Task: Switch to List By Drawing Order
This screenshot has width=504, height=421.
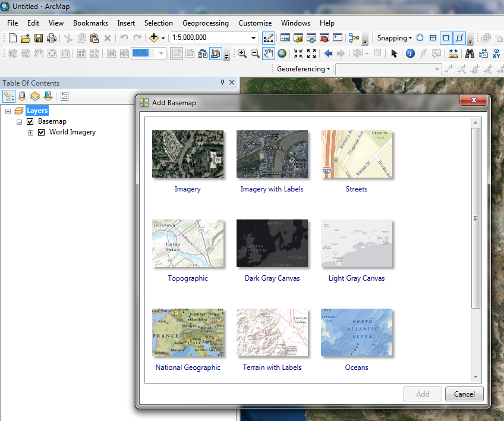Action: pos(9,96)
